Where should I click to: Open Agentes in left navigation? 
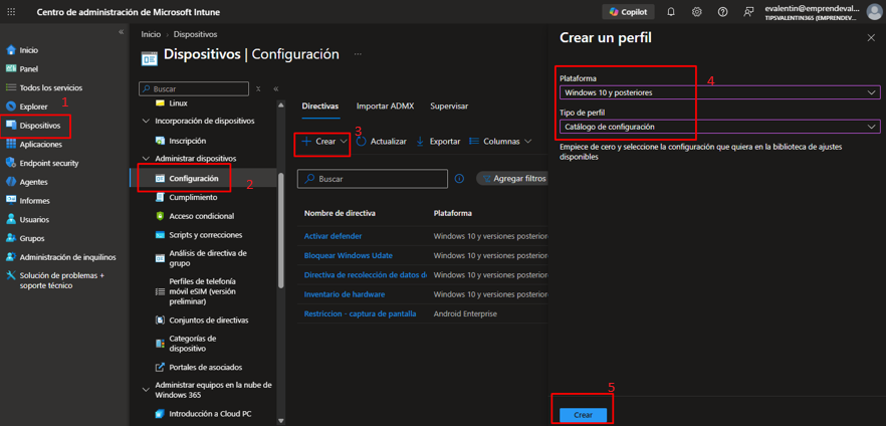pos(33,182)
